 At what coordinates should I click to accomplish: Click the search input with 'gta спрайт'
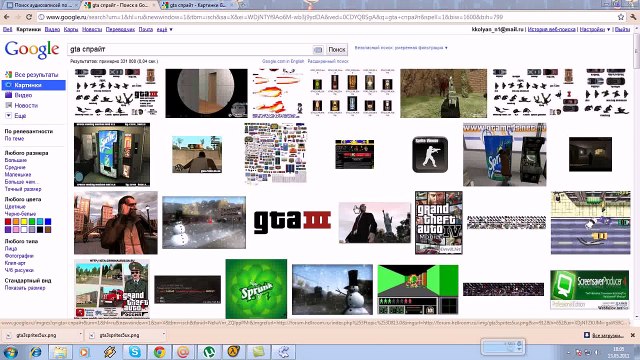tap(190, 49)
